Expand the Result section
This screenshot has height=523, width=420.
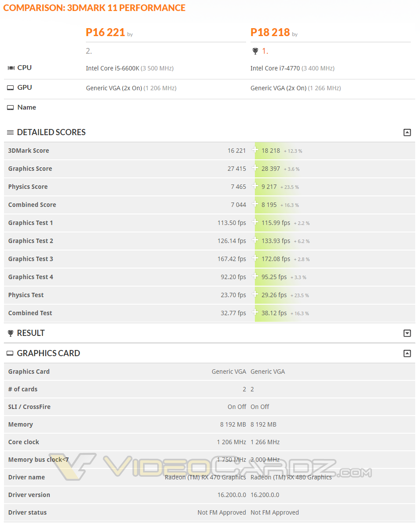tap(407, 333)
